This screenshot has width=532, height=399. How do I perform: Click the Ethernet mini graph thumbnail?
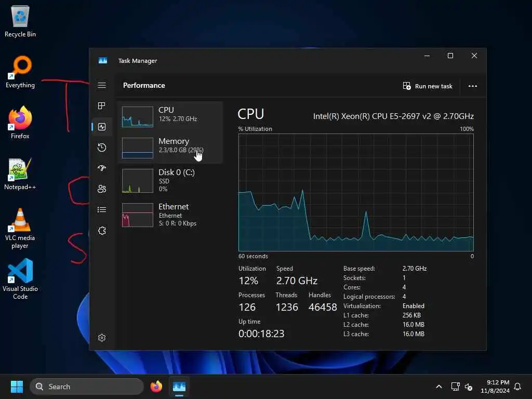pos(137,215)
